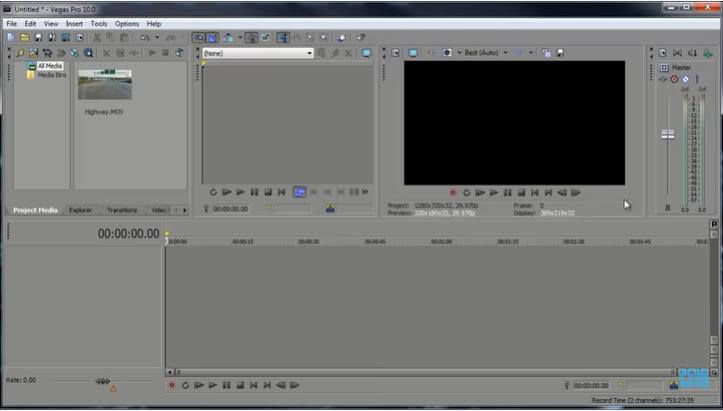Click Capture Video icon in Project Media

pyautogui.click(x=47, y=53)
